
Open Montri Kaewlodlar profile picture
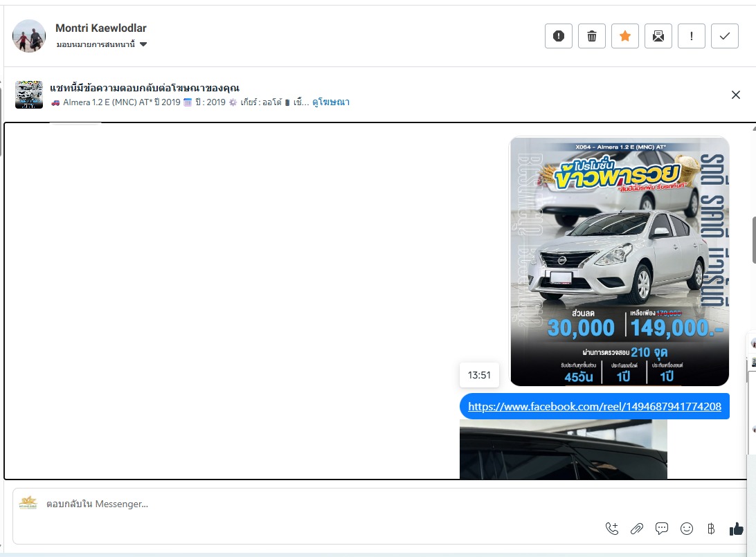pos(29,36)
